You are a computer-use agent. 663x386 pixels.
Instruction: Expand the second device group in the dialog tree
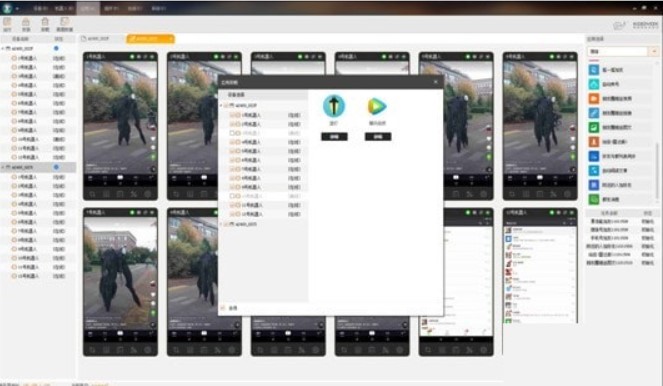221,224
